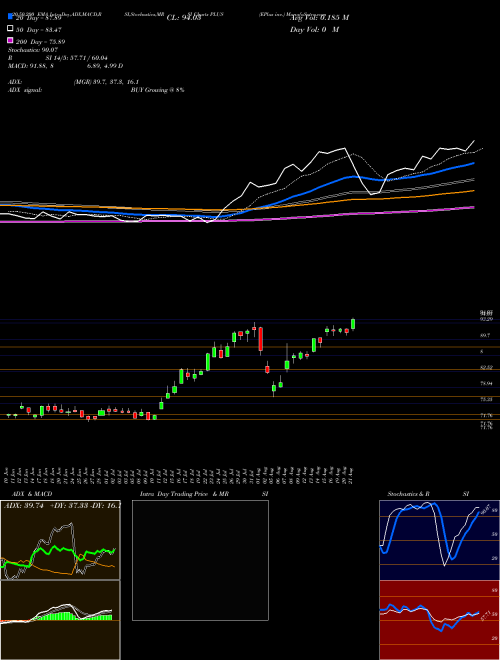Click the 'CL: 94.03' closing price label

pos(184,18)
